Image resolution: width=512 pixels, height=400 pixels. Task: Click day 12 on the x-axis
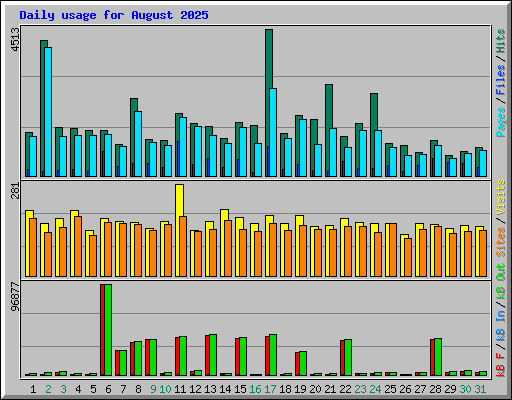click(x=195, y=389)
